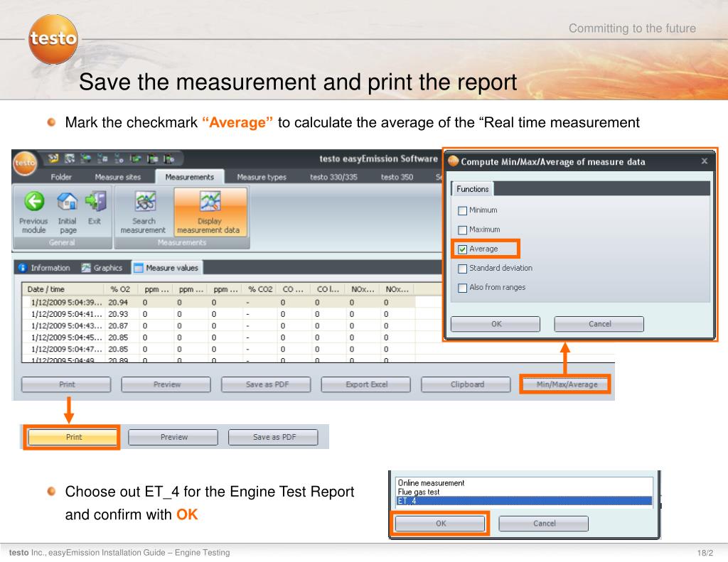Viewport: 728px width, 562px height.
Task: Select the Measurements ribbon tab
Action: pyautogui.click(x=189, y=177)
